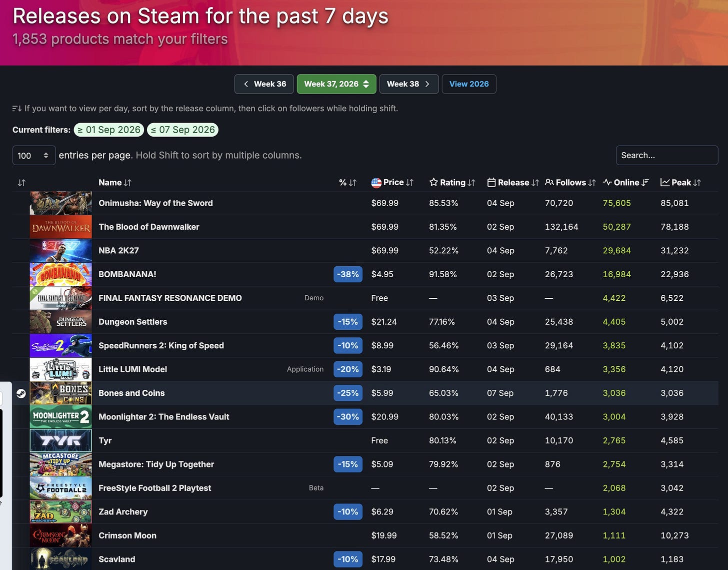This screenshot has width=728, height=570.
Task: Open the BOMBANANA! thumbnail image
Action: point(61,275)
